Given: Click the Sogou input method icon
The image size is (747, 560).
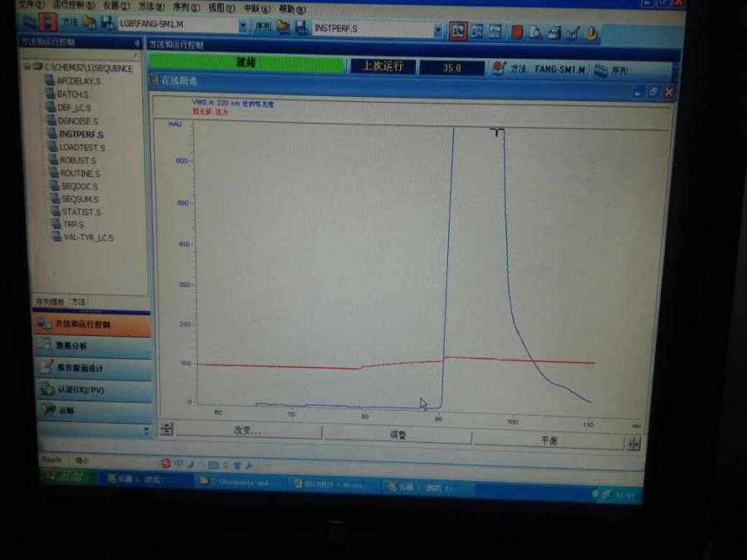Looking at the screenshot, I should tap(165, 463).
